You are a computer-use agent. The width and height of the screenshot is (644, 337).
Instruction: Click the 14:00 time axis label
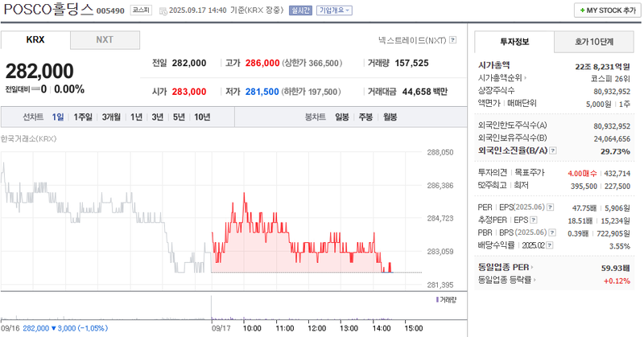(x=381, y=328)
